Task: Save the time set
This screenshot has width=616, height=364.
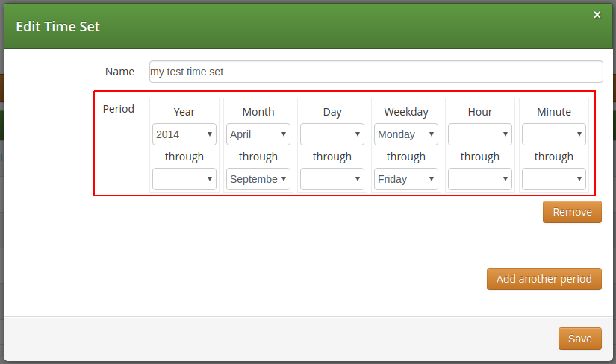Action: 579,339
